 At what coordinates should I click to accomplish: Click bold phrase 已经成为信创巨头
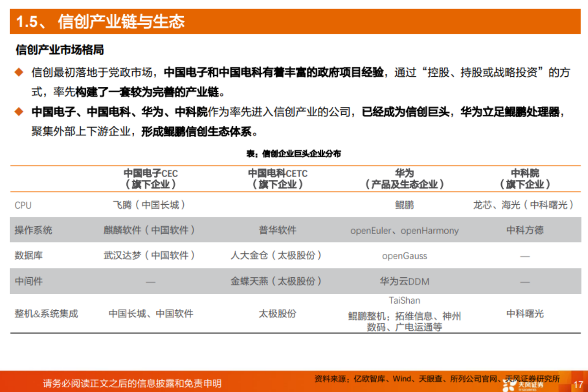(x=406, y=112)
